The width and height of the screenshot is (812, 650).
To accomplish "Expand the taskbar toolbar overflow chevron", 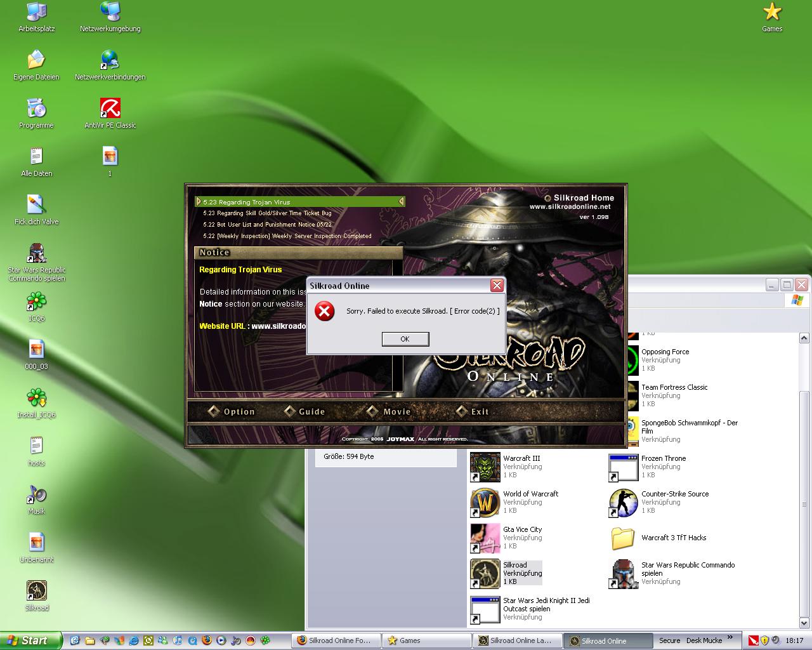I will point(730,637).
